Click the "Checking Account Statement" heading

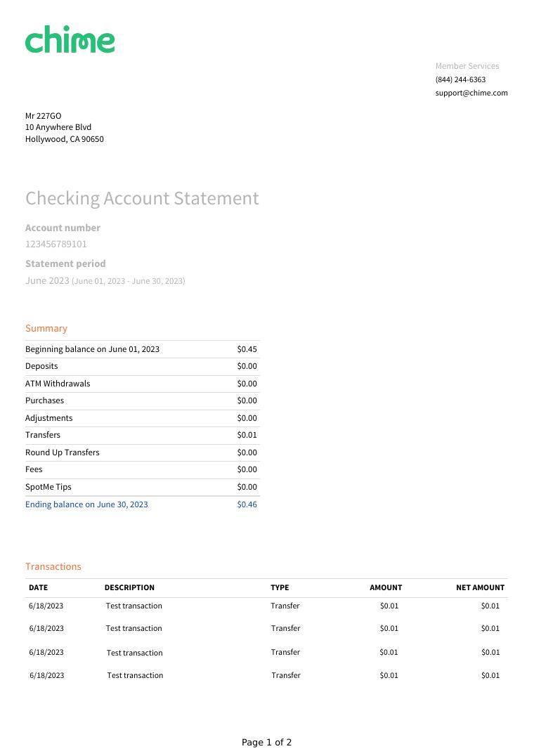pyautogui.click(x=142, y=198)
